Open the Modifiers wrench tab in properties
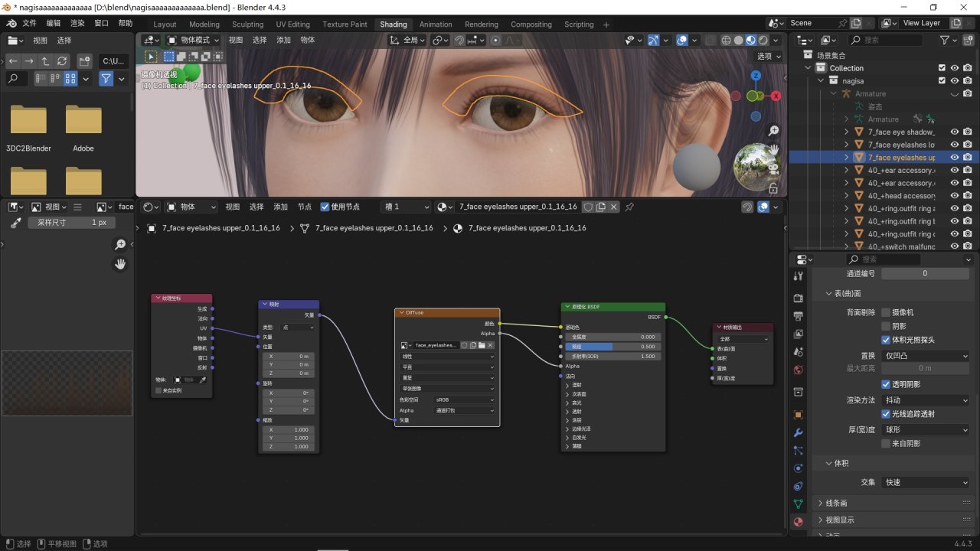 [799, 432]
